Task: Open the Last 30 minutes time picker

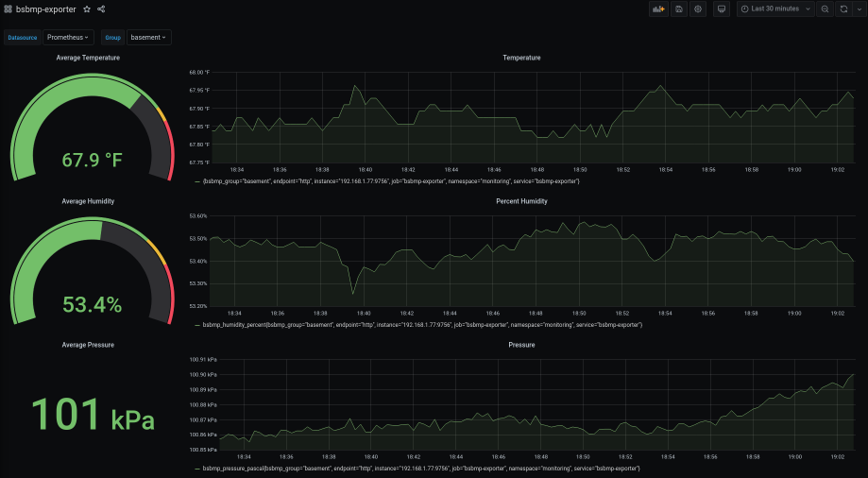Action: point(775,9)
